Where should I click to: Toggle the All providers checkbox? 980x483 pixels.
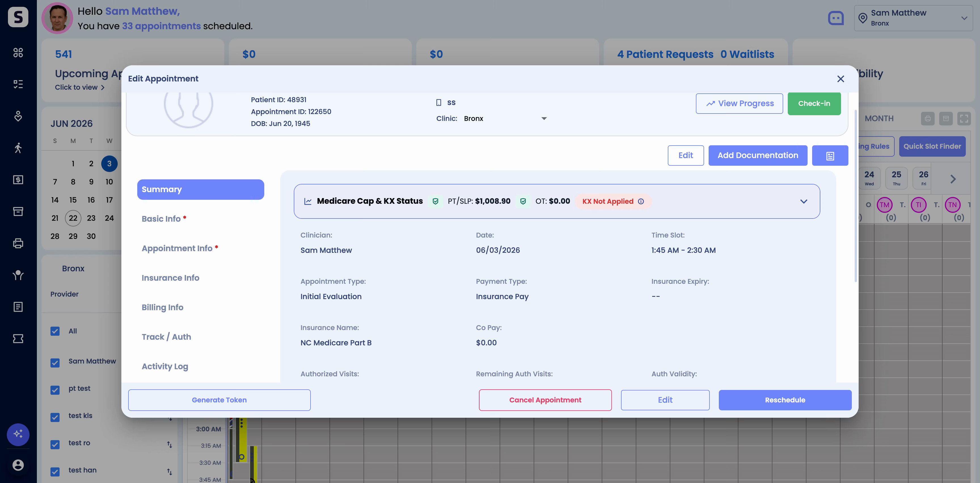tap(55, 331)
